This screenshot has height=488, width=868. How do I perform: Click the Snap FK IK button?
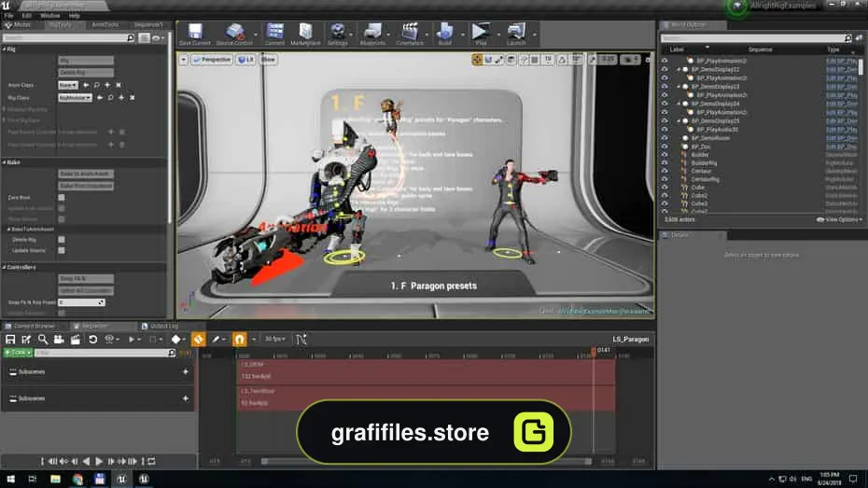[x=86, y=279]
